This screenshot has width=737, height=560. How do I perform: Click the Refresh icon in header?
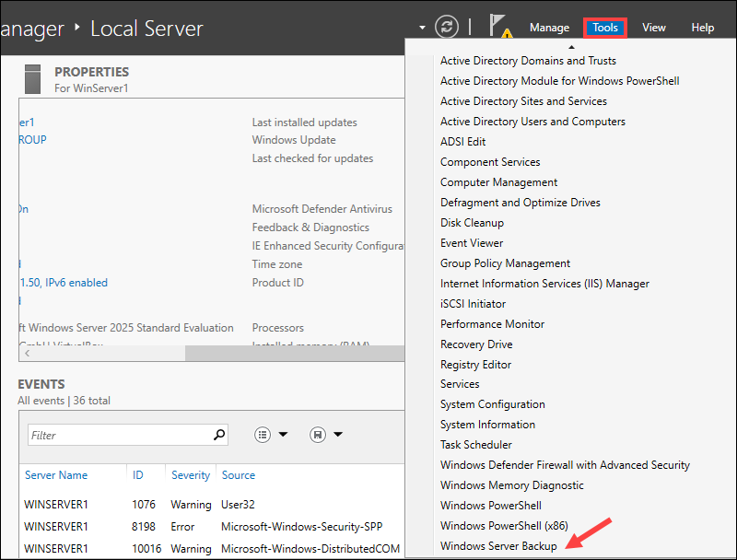pos(447,27)
